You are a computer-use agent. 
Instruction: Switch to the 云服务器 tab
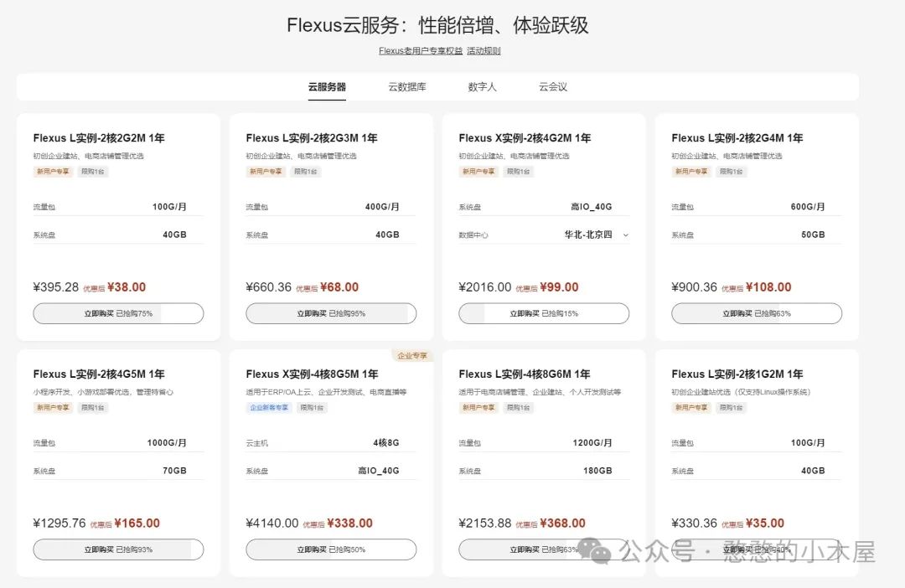[x=327, y=87]
